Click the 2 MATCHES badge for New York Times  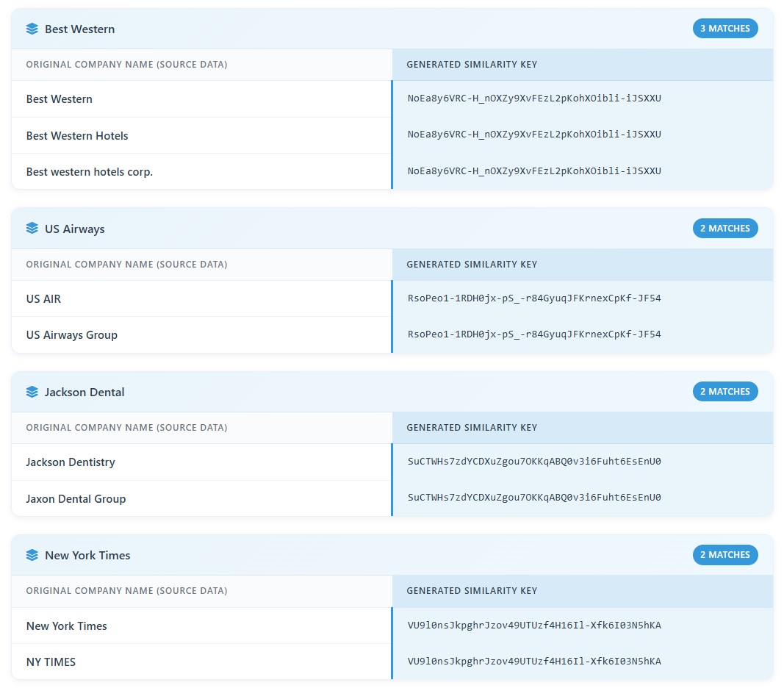click(x=725, y=554)
